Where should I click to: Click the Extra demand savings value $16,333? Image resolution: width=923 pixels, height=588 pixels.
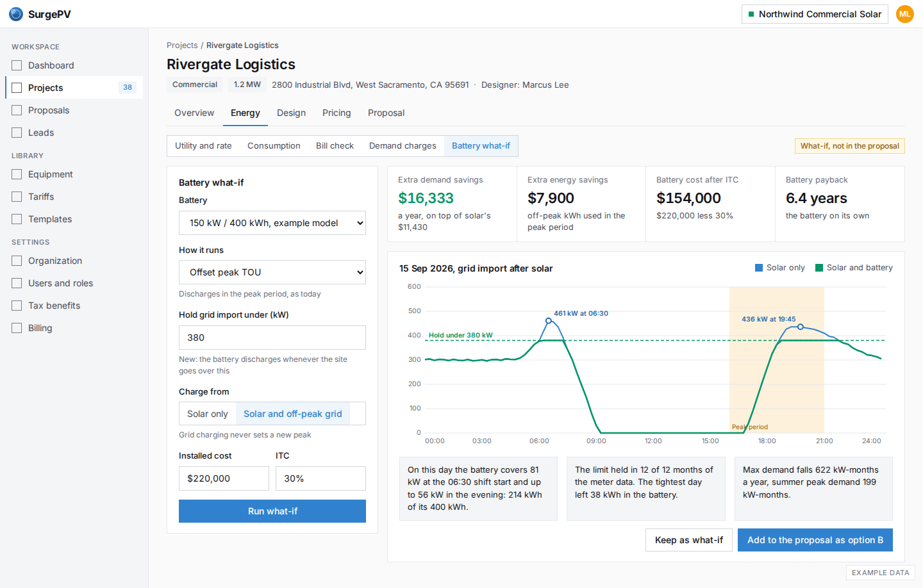426,199
